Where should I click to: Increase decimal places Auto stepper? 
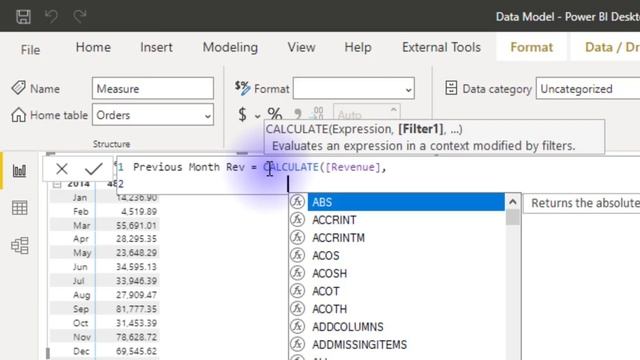point(393,109)
